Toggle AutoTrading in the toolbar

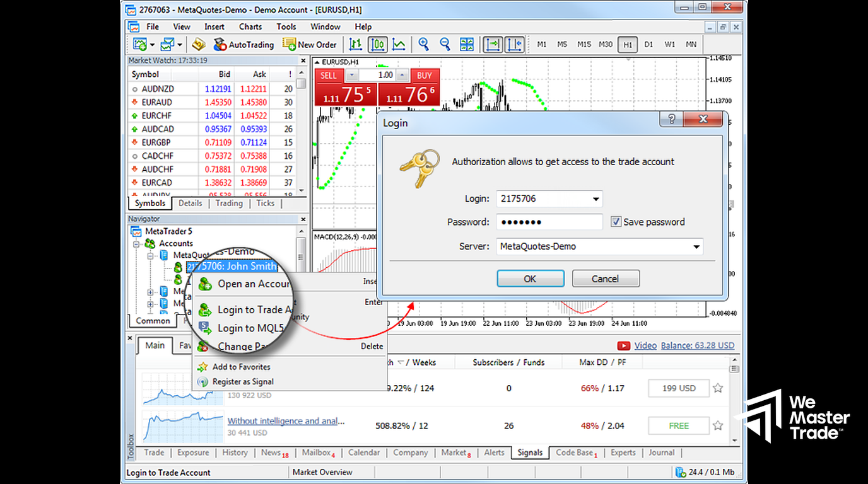[x=243, y=45]
